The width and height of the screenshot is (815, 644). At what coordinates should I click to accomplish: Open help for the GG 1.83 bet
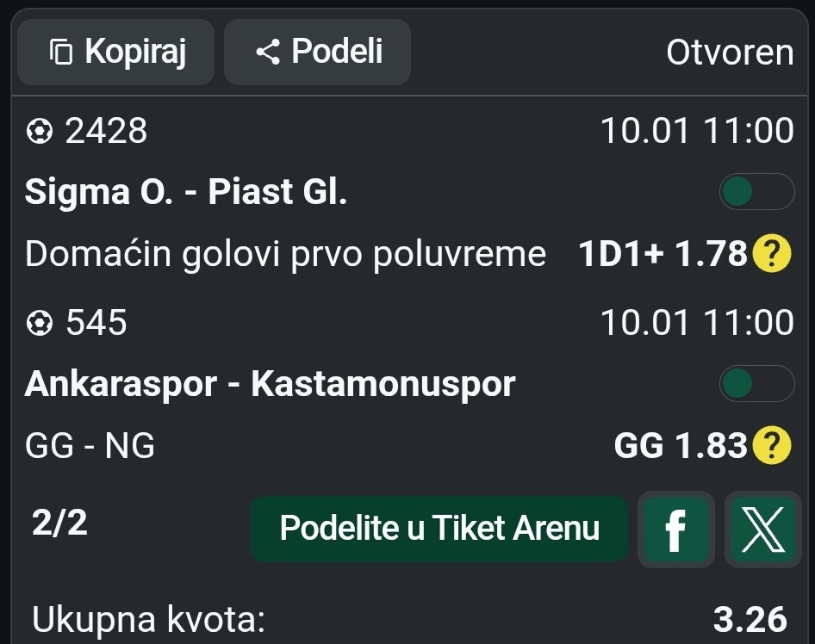point(772,446)
